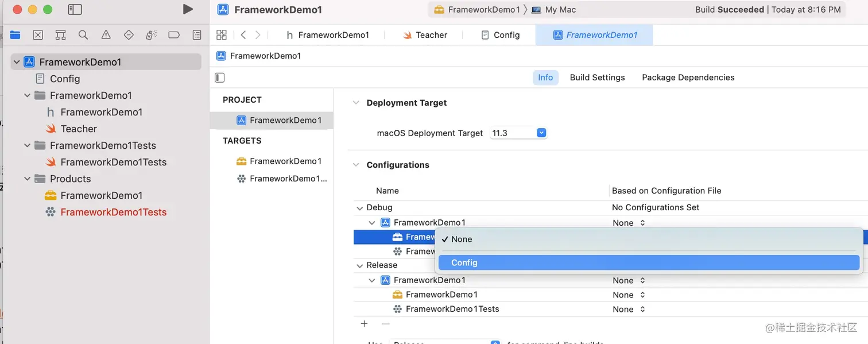
Task: Select the Teacher Swift file in navigator
Action: click(x=79, y=129)
